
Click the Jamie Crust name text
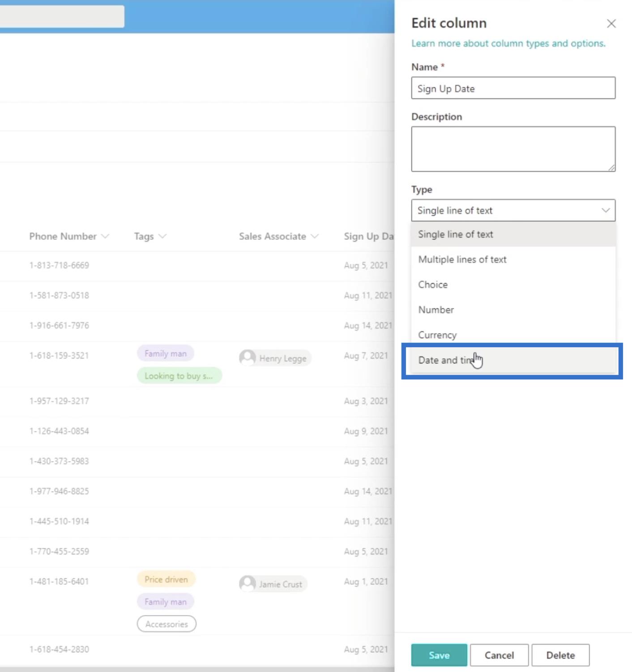point(281,584)
